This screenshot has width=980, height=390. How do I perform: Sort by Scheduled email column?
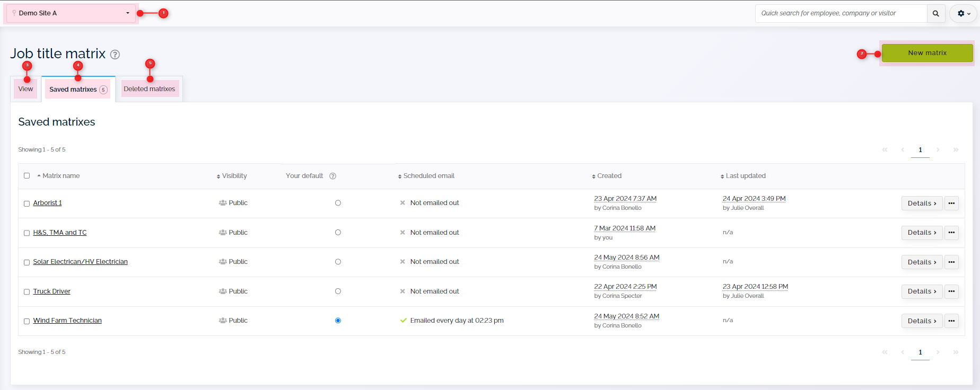pyautogui.click(x=428, y=176)
